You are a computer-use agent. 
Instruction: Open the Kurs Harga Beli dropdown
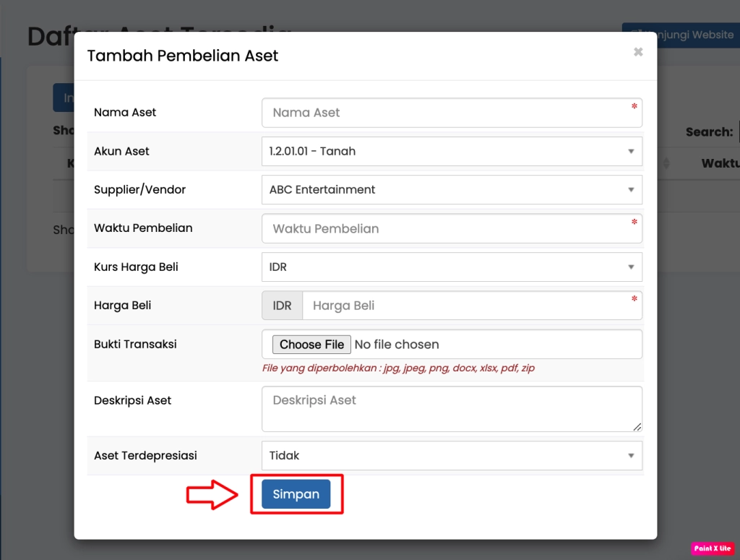click(451, 267)
